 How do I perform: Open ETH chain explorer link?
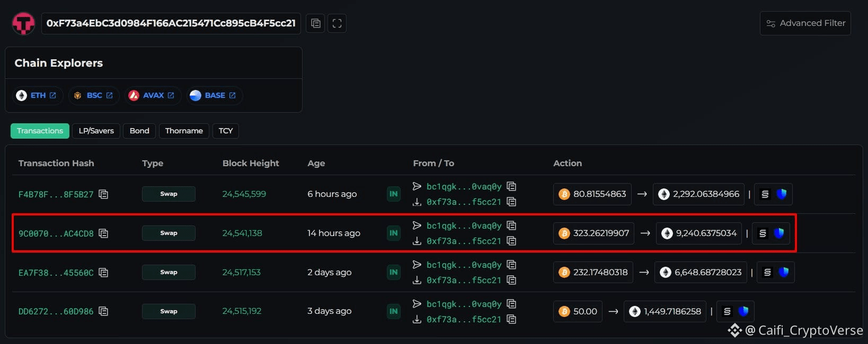(37, 95)
